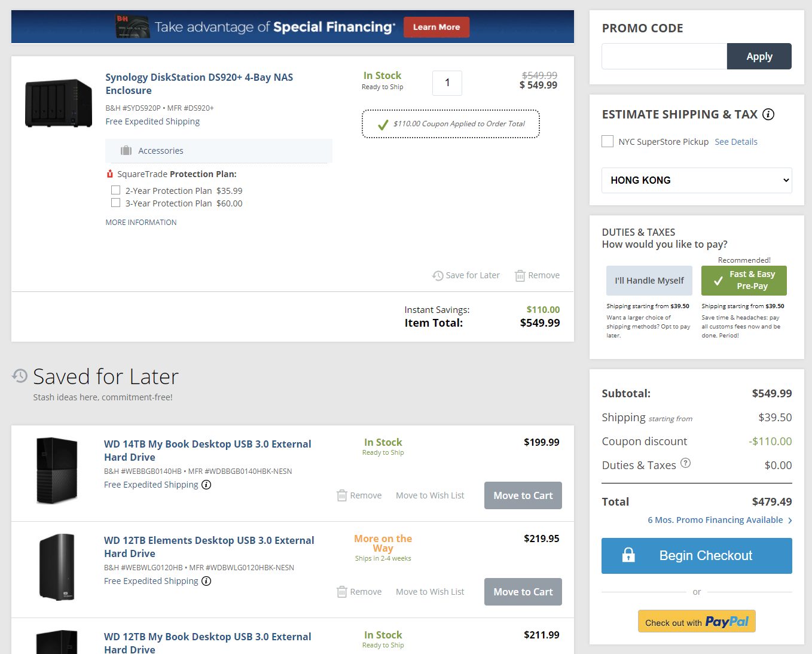Check the 2-Year Protection Plan box

(x=116, y=190)
